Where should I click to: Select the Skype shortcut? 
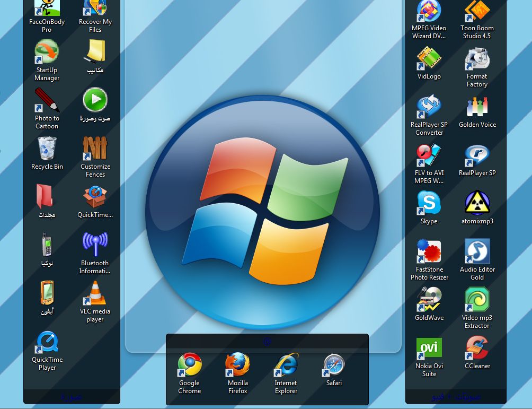point(429,203)
